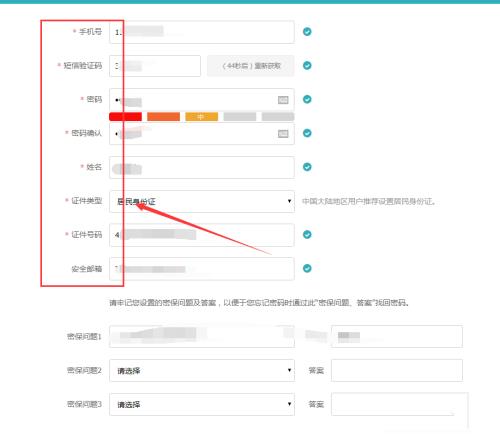Click the 证件类型 label text
The width and height of the screenshot is (500, 434).
(86, 201)
